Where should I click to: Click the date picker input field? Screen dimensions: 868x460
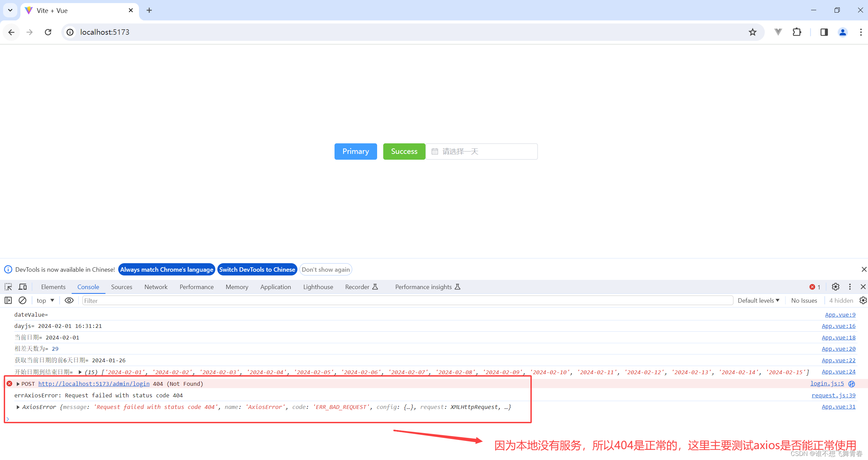coord(483,151)
